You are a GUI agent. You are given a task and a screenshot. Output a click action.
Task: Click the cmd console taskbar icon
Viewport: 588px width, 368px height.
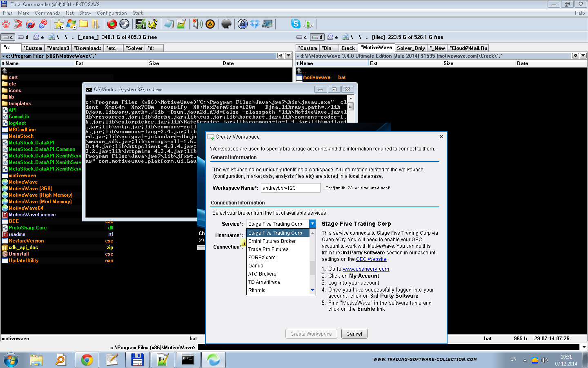pos(188,360)
